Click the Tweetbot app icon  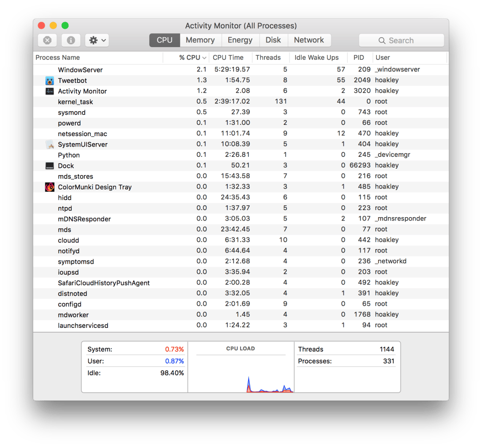point(49,81)
